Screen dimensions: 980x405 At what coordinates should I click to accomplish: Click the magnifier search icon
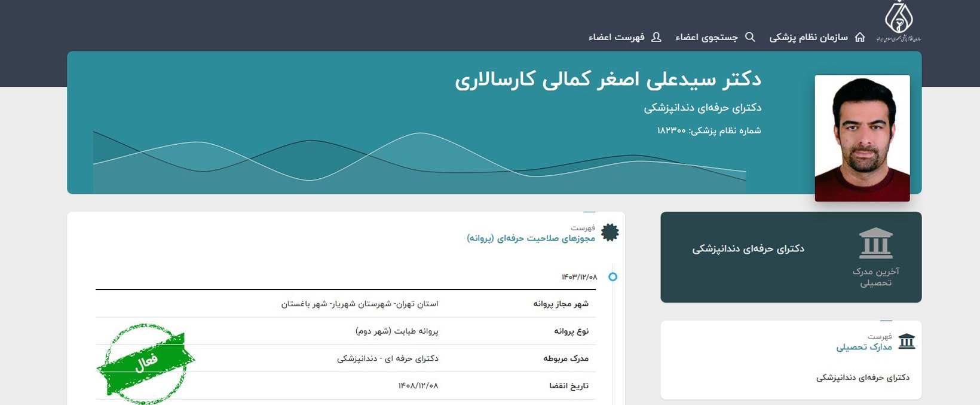[x=751, y=37]
